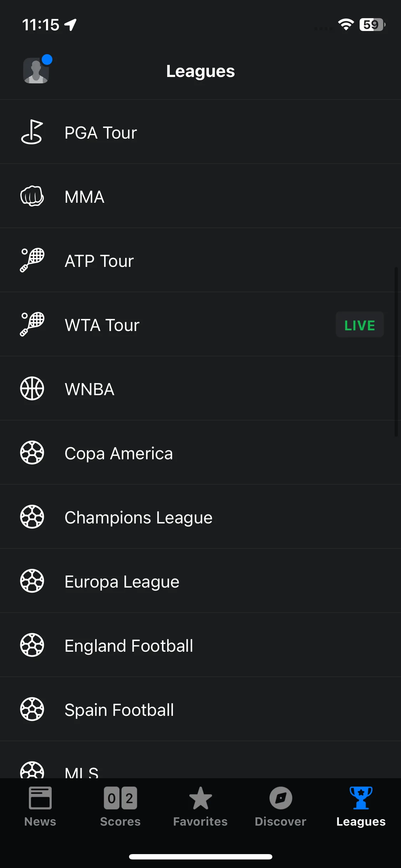This screenshot has width=401, height=868.
Task: Tap the tennis racket icon beside ATP Tour
Action: 32,260
